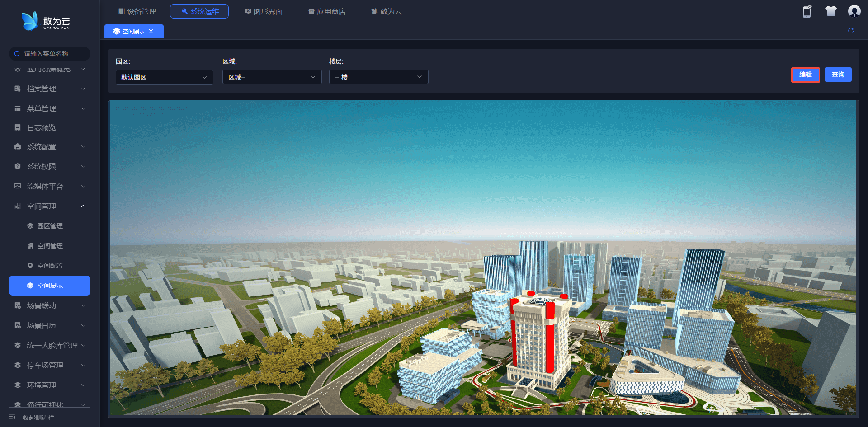
Task: Expand the 菜单管理 menu chevron
Action: [83, 108]
